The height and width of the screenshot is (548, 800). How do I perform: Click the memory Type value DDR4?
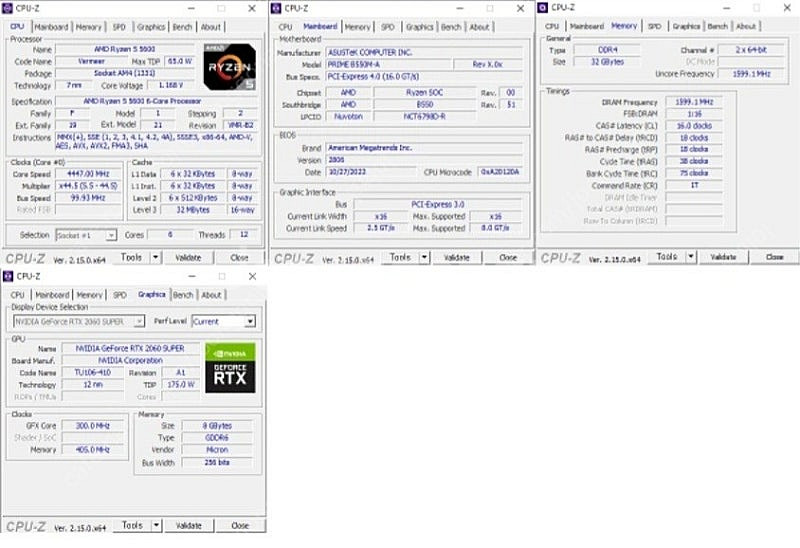point(607,49)
